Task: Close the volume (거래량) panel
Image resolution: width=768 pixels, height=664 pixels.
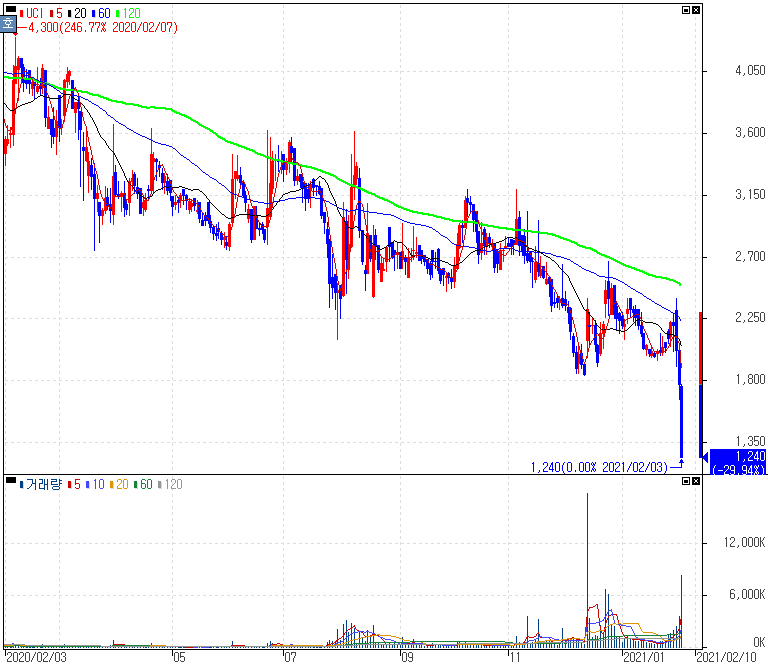Action: point(696,481)
